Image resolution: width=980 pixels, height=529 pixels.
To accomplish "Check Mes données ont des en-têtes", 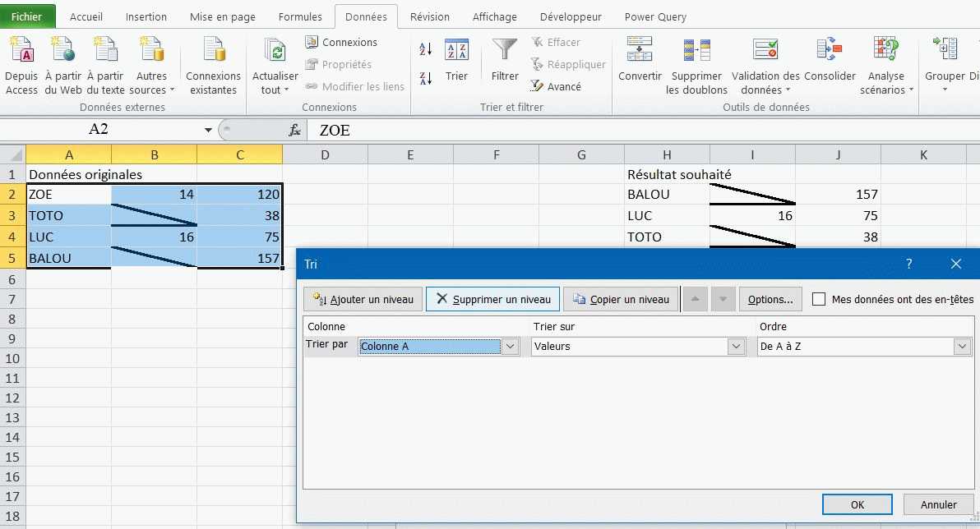I will (819, 299).
